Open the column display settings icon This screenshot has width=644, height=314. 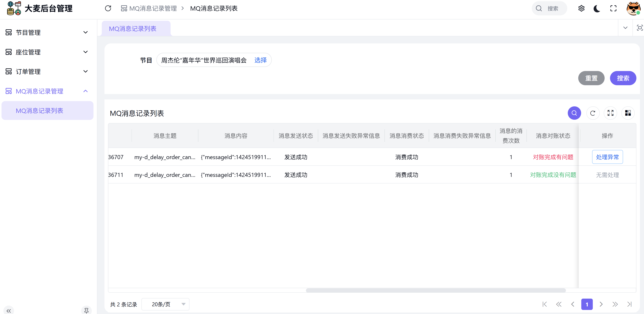pyautogui.click(x=628, y=113)
